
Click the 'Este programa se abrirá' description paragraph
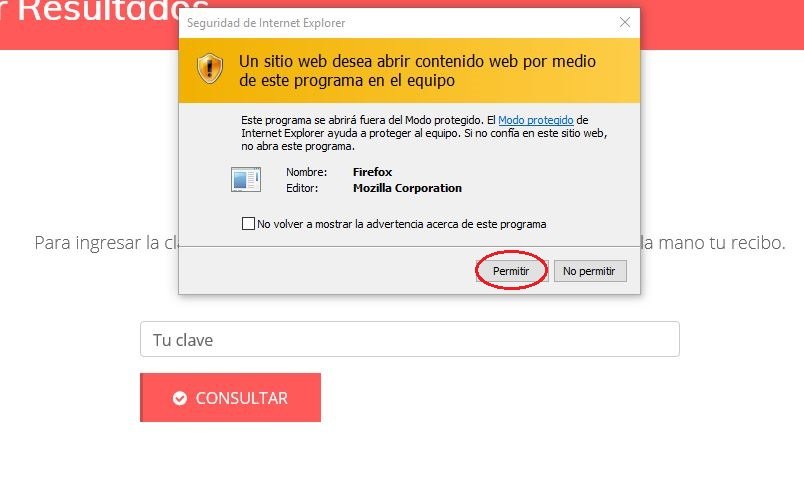coord(424,133)
